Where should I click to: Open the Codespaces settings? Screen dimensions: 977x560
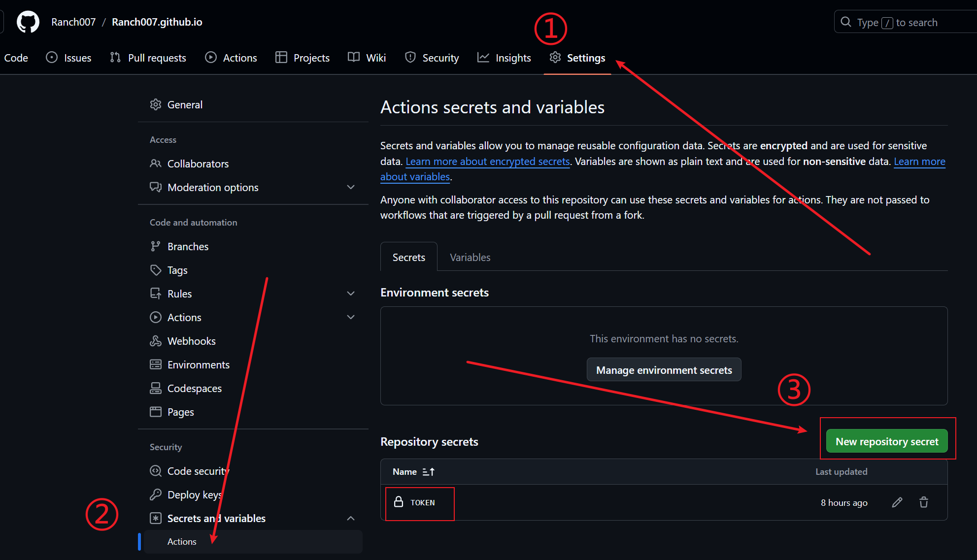194,388
